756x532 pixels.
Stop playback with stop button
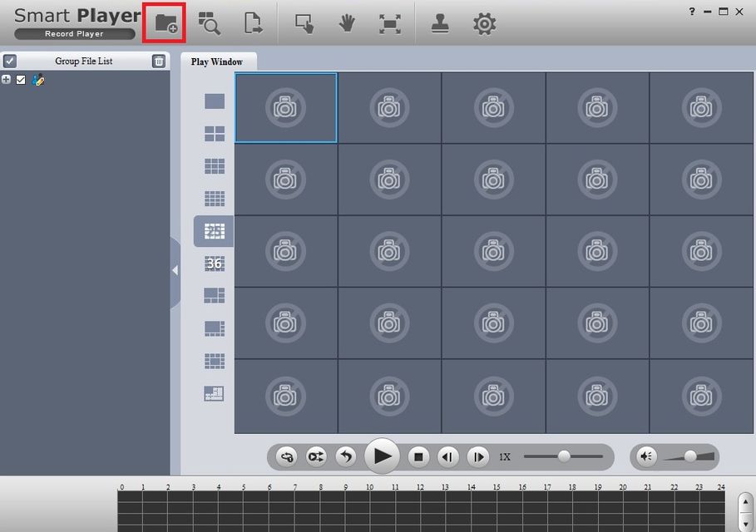coord(418,457)
